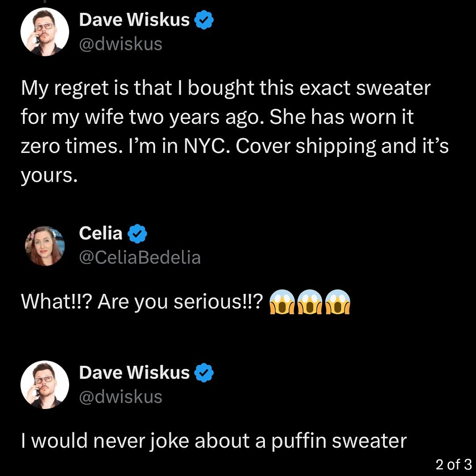Click the verified badge above the puffin sweater reply
The image size is (476, 476).
pos(204,372)
